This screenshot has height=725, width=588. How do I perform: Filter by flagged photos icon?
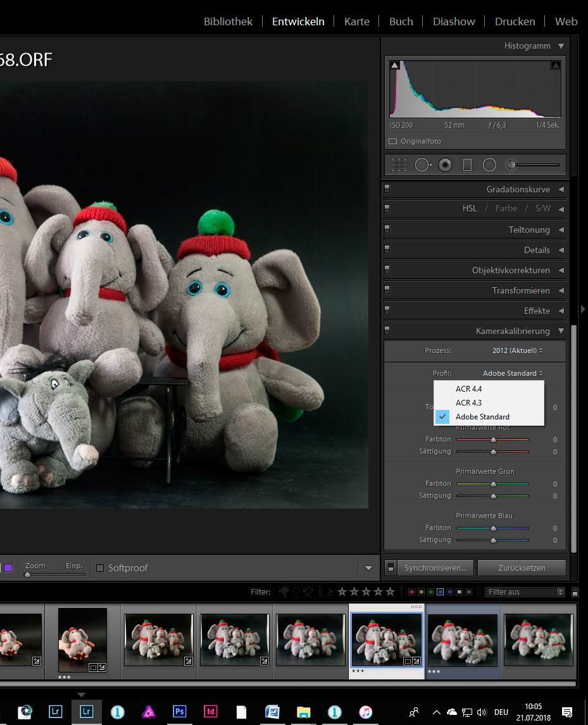(x=284, y=592)
